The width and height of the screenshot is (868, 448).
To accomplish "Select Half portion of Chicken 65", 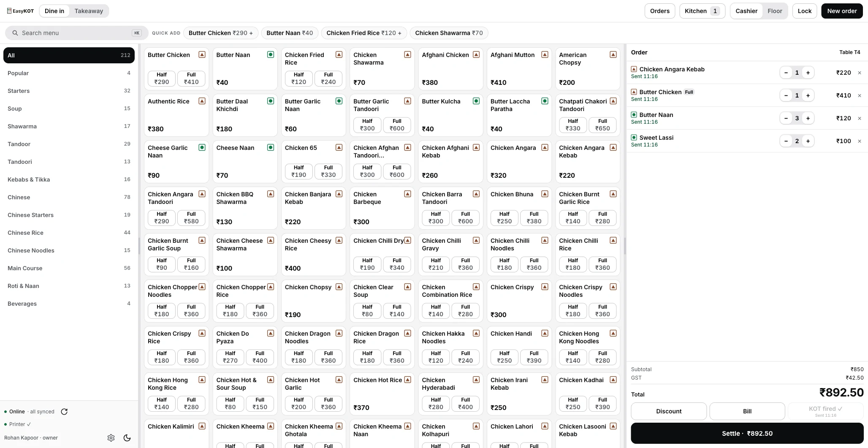I will click(299, 171).
